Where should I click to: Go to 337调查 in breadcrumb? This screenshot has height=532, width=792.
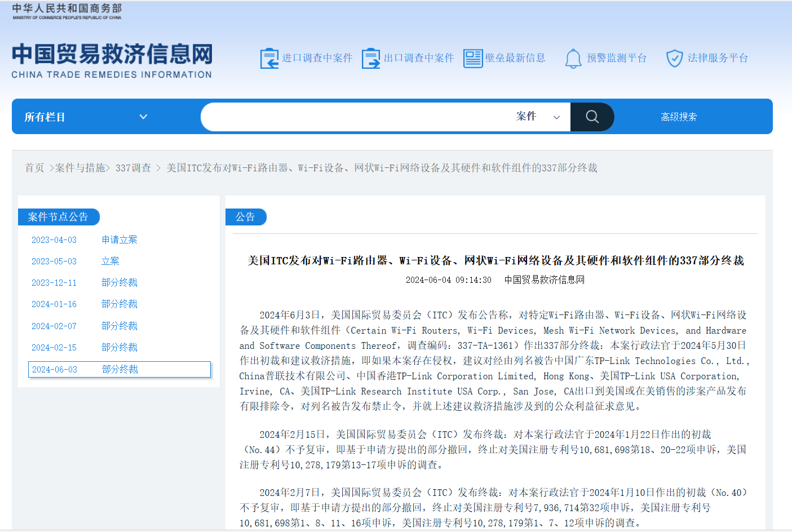[133, 168]
